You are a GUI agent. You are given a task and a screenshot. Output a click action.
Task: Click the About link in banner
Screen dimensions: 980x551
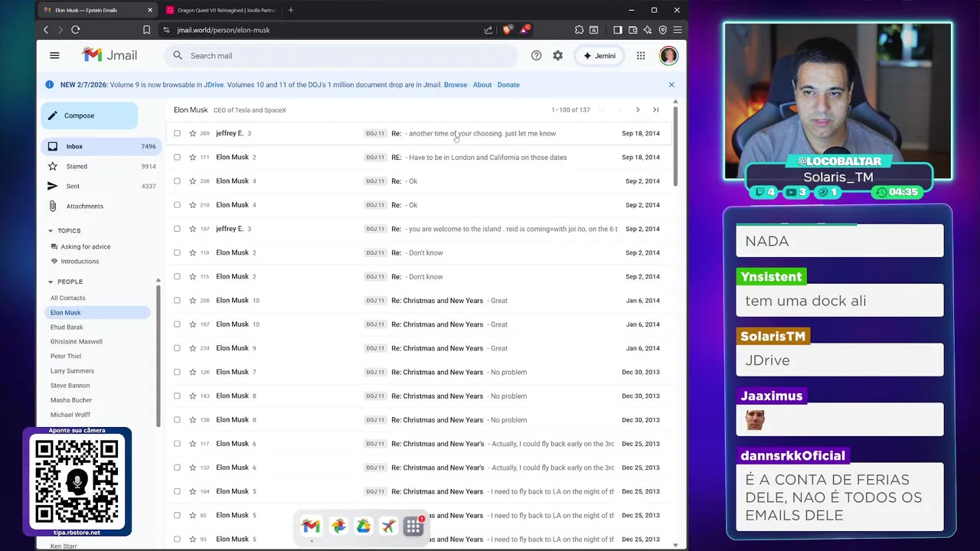482,84
